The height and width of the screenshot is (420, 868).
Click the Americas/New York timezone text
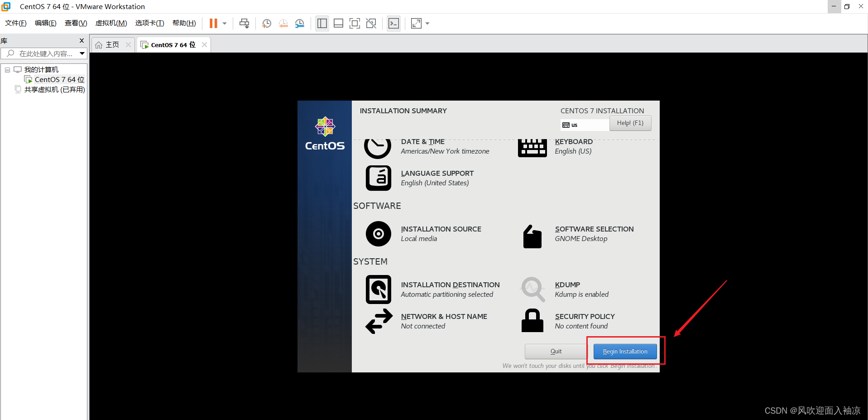(445, 151)
